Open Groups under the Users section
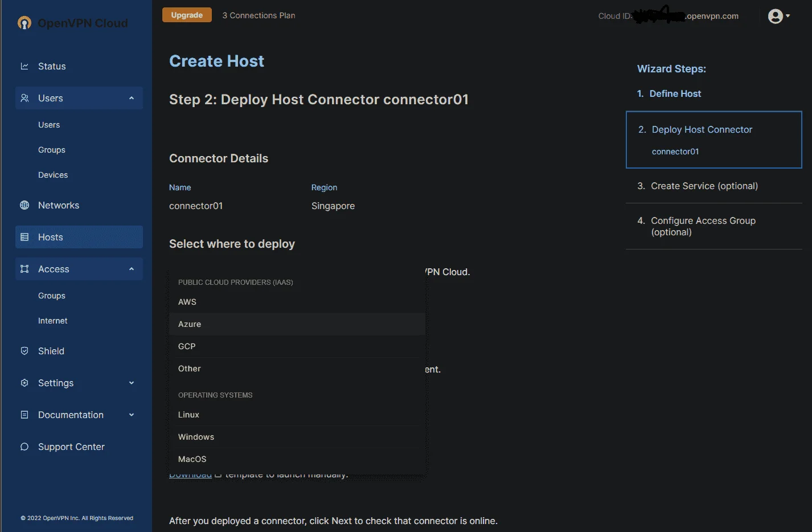Image resolution: width=812 pixels, height=532 pixels. pos(52,150)
